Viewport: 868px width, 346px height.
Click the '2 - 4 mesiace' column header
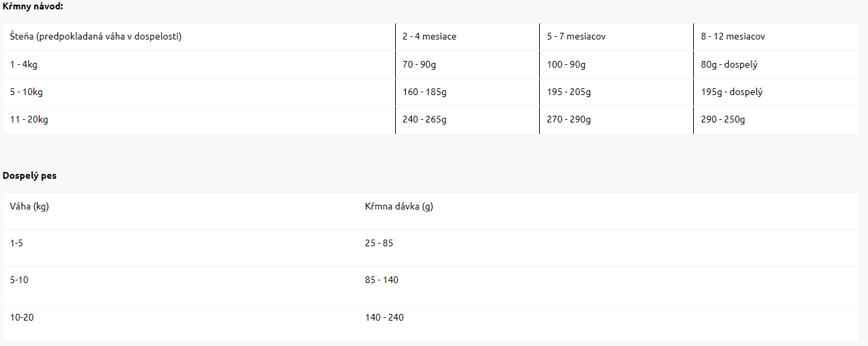(467, 37)
